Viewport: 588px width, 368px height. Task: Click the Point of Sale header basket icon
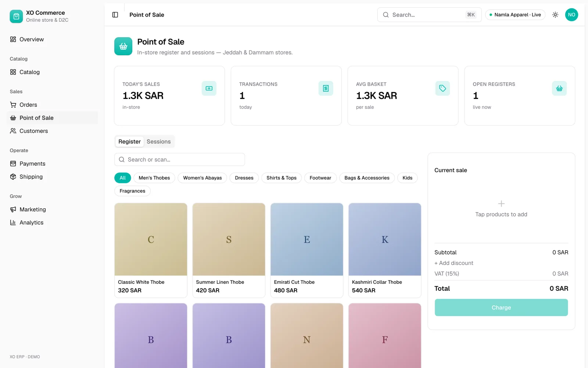123,46
